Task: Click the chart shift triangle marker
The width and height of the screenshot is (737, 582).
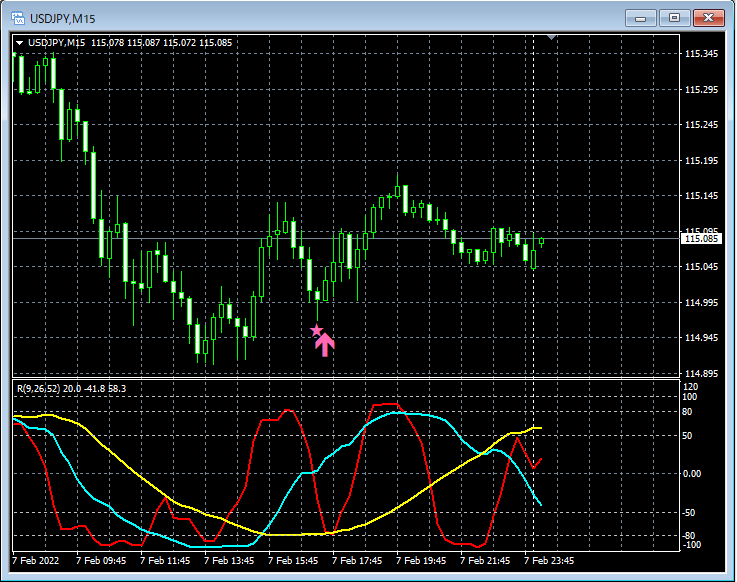Action: click(x=552, y=37)
